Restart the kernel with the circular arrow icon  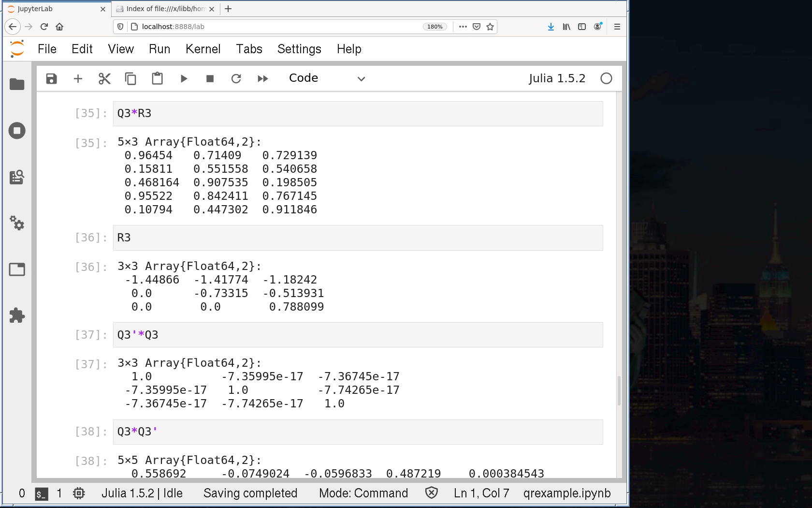coord(236,78)
